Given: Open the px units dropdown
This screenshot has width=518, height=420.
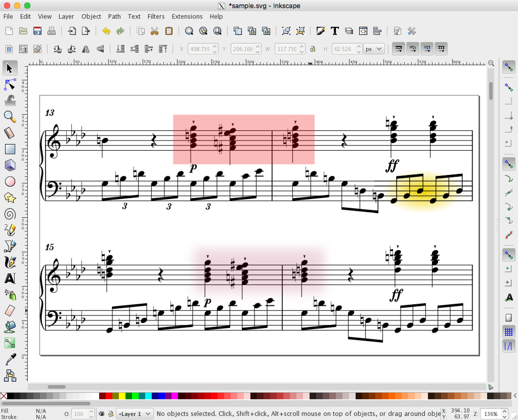Looking at the screenshot, I should (374, 49).
